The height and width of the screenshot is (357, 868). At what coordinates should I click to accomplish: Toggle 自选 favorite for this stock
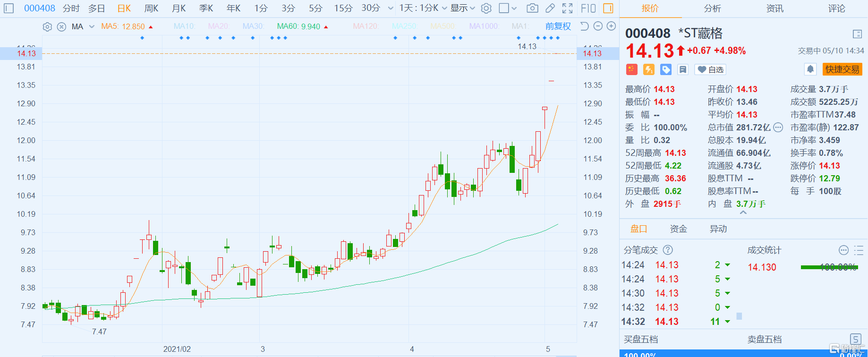click(x=711, y=69)
